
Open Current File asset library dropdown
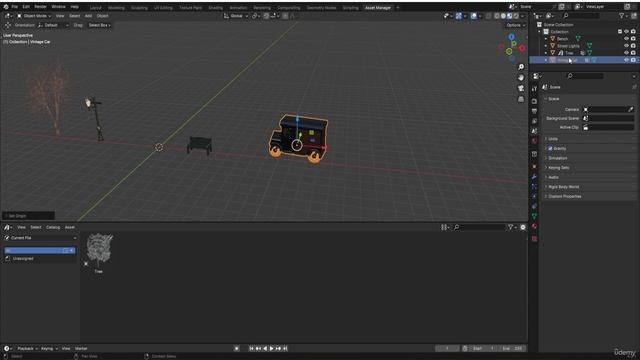(x=40, y=238)
